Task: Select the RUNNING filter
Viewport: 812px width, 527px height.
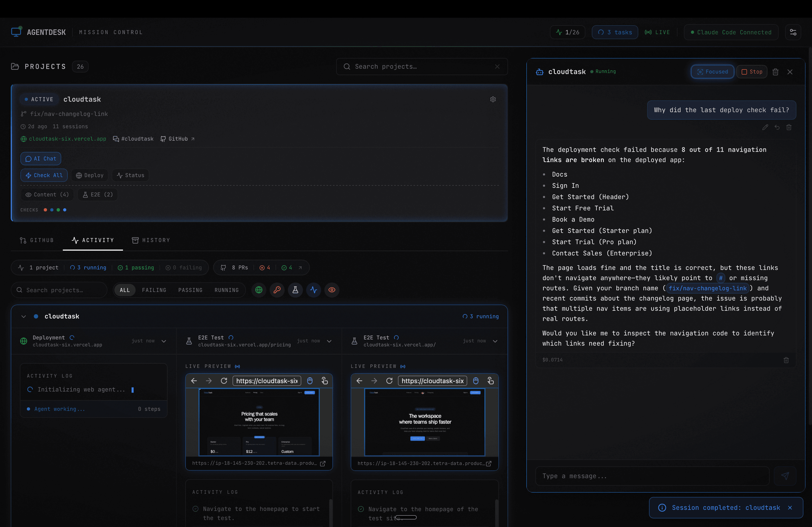Action: 227,290
